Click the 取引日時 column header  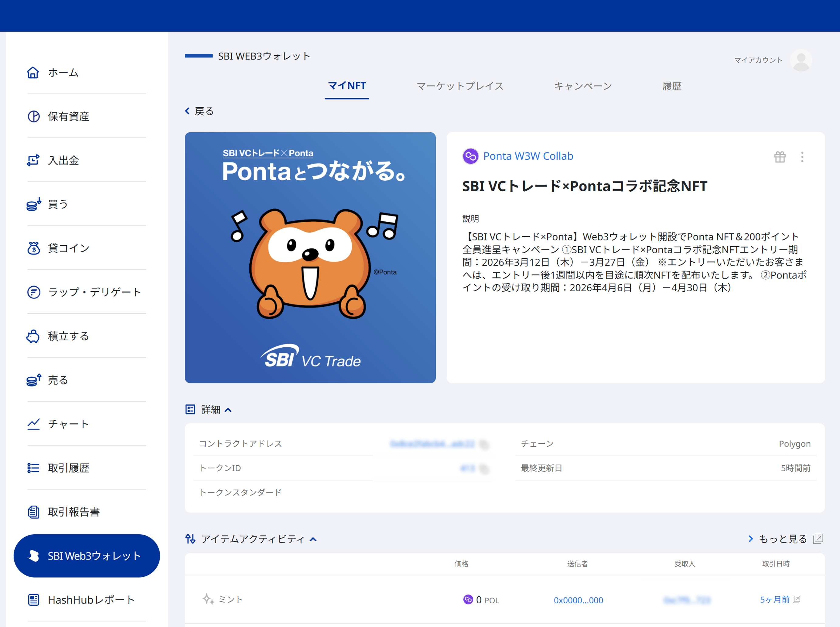click(776, 564)
